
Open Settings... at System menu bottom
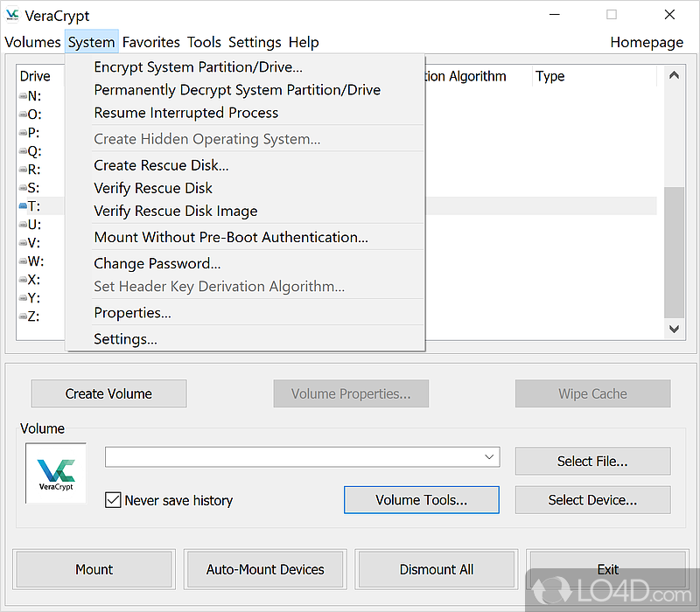245,338
